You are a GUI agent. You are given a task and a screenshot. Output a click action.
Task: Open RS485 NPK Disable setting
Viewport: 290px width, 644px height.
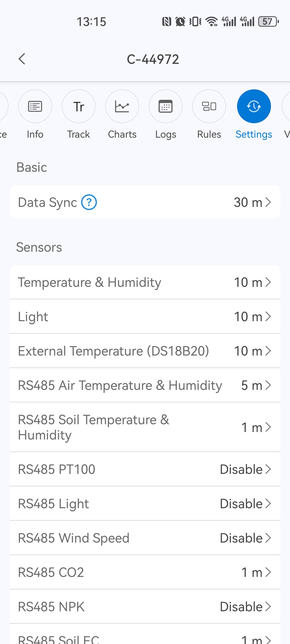point(145,607)
